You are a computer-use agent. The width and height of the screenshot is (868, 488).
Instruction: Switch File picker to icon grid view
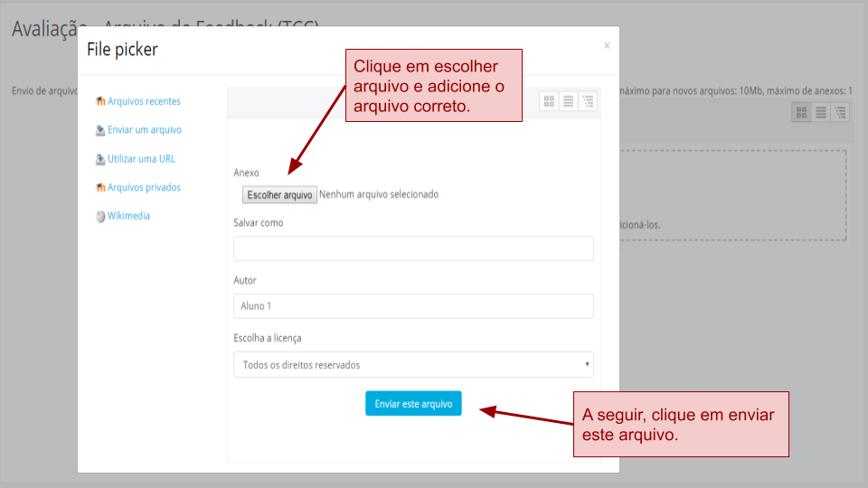click(549, 101)
